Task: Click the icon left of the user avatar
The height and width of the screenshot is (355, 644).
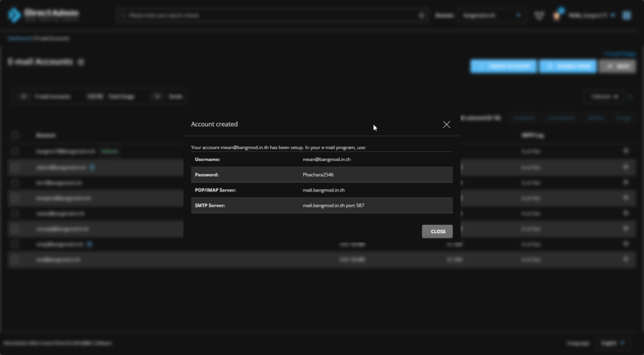Action: tap(539, 16)
